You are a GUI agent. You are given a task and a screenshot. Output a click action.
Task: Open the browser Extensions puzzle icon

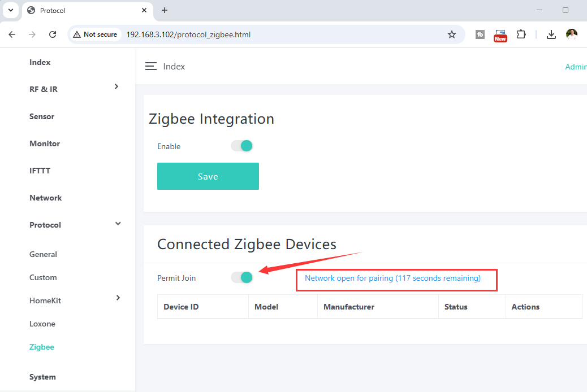click(521, 34)
